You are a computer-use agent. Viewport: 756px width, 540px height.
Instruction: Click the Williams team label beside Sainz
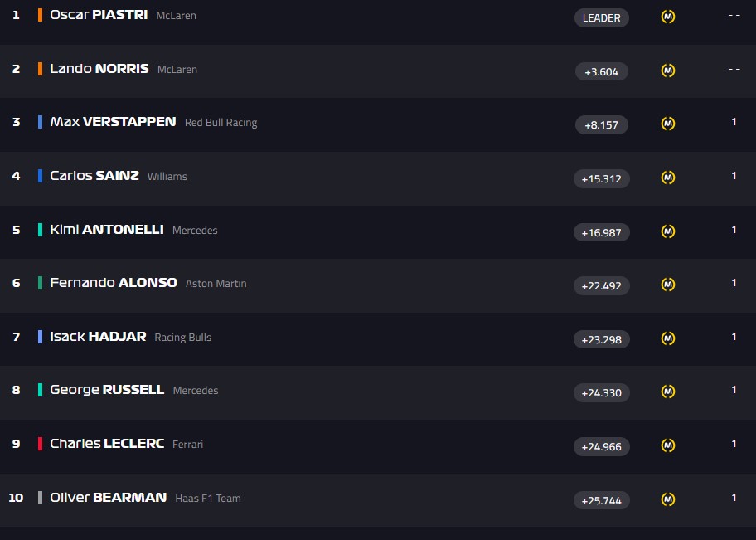coord(167,176)
